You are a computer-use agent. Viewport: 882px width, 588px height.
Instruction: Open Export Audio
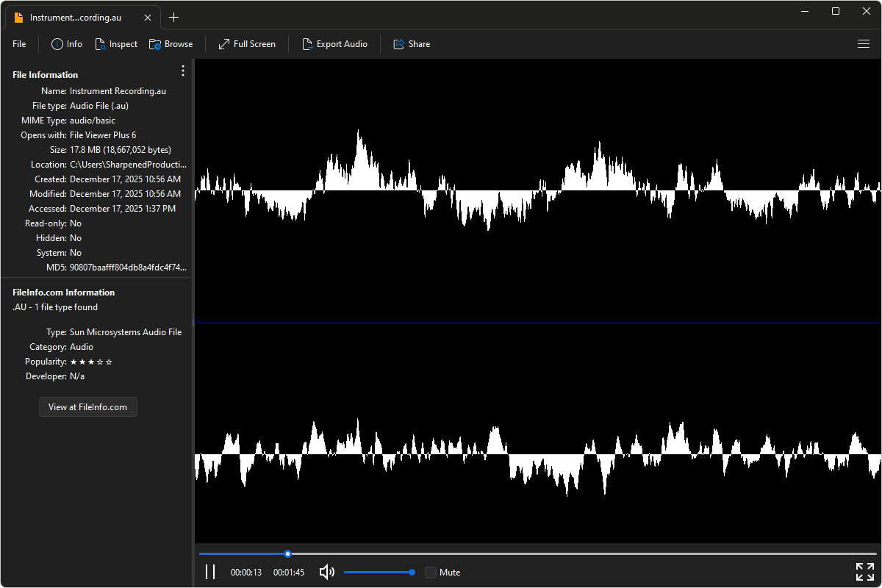tap(334, 43)
